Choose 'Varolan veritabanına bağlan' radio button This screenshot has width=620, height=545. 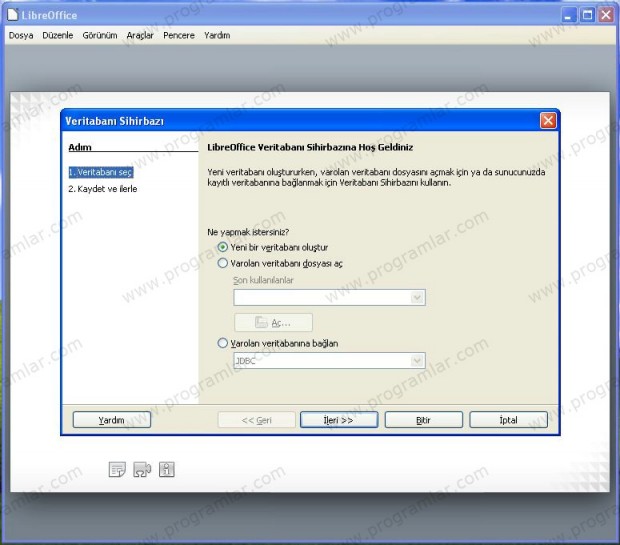[223, 343]
